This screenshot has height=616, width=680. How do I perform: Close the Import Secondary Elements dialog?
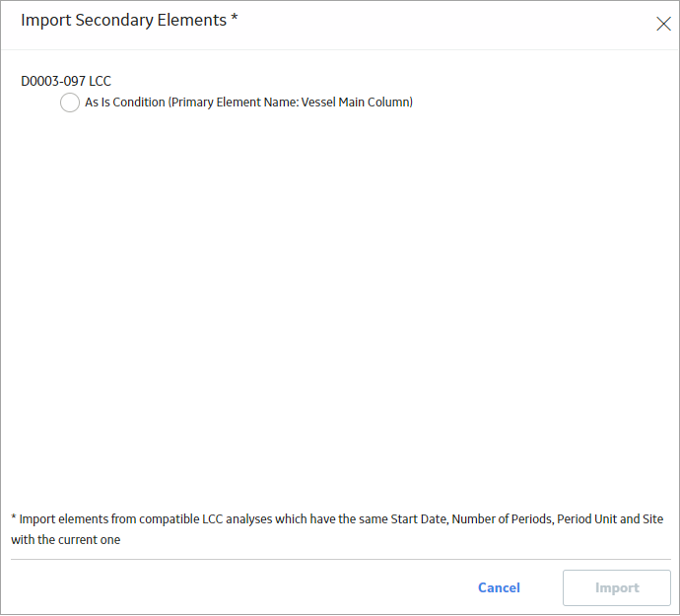tap(663, 24)
